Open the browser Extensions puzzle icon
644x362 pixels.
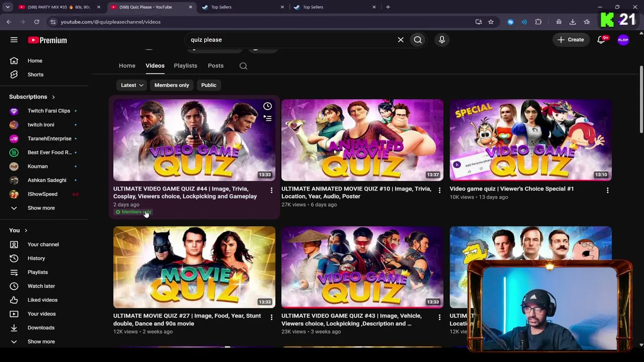tap(538, 22)
